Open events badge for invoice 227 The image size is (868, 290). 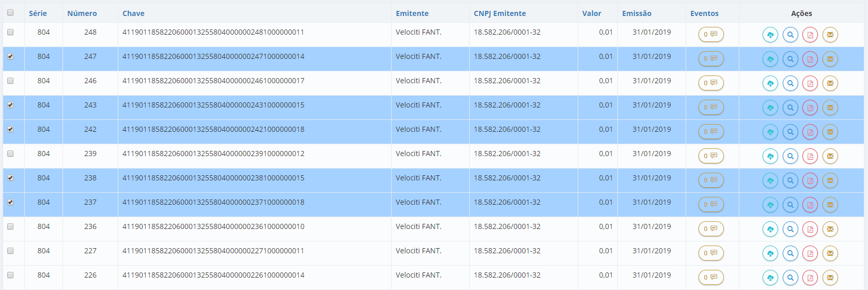[x=711, y=253]
